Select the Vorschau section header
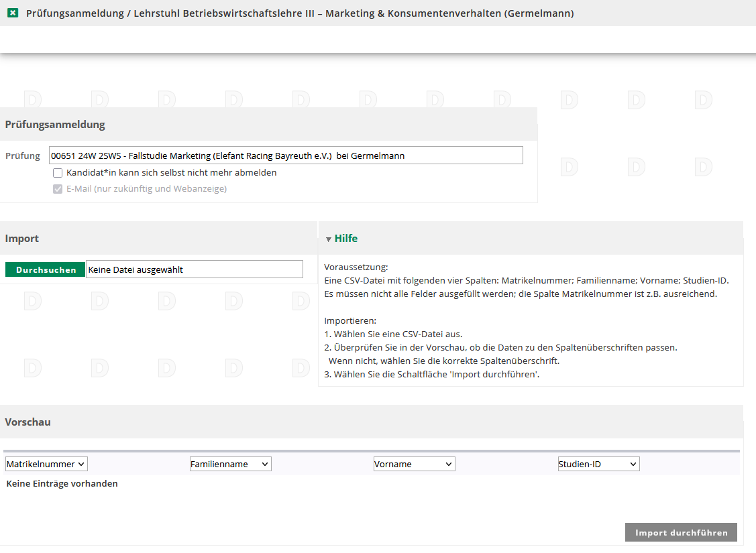 coord(28,422)
